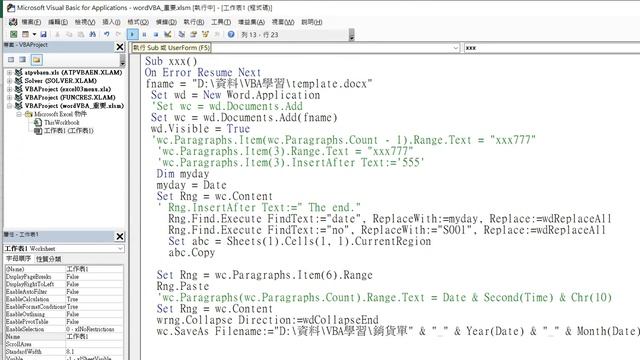Click the 'Sub xxx()' line in code
This screenshot has height=360, width=640.
tap(171, 61)
